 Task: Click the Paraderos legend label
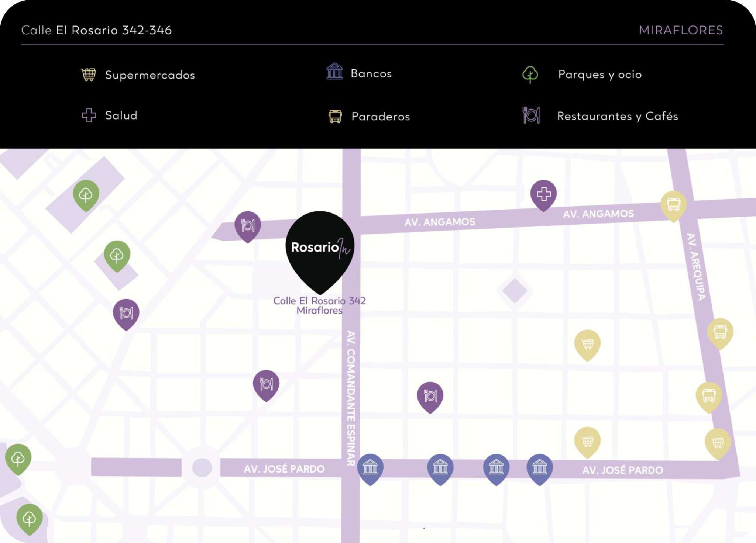(x=380, y=117)
